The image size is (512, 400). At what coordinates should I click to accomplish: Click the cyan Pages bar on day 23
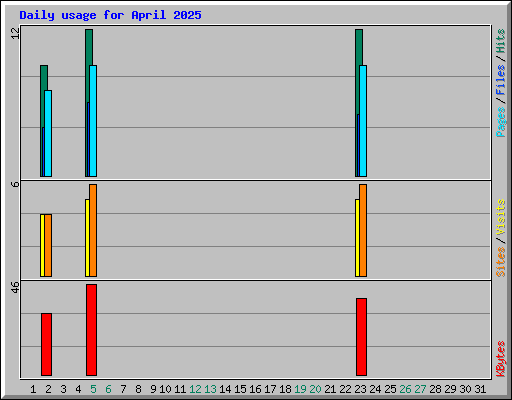tap(363, 121)
